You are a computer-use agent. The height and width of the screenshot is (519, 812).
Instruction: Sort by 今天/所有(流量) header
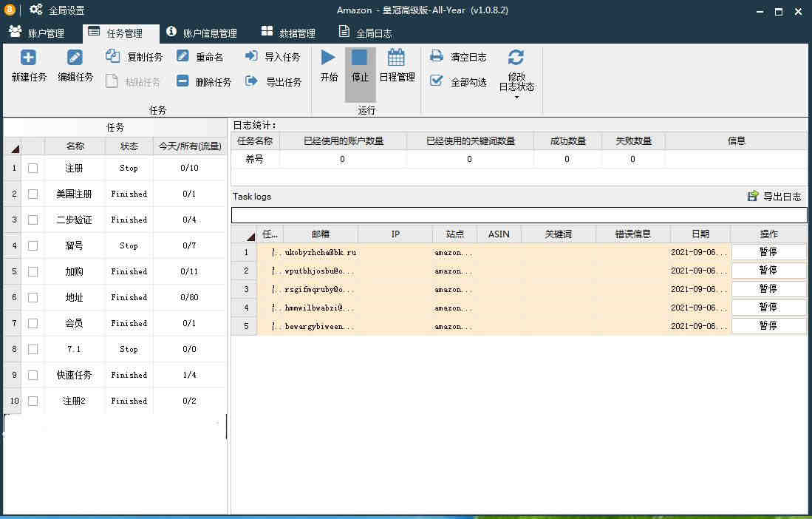point(190,146)
